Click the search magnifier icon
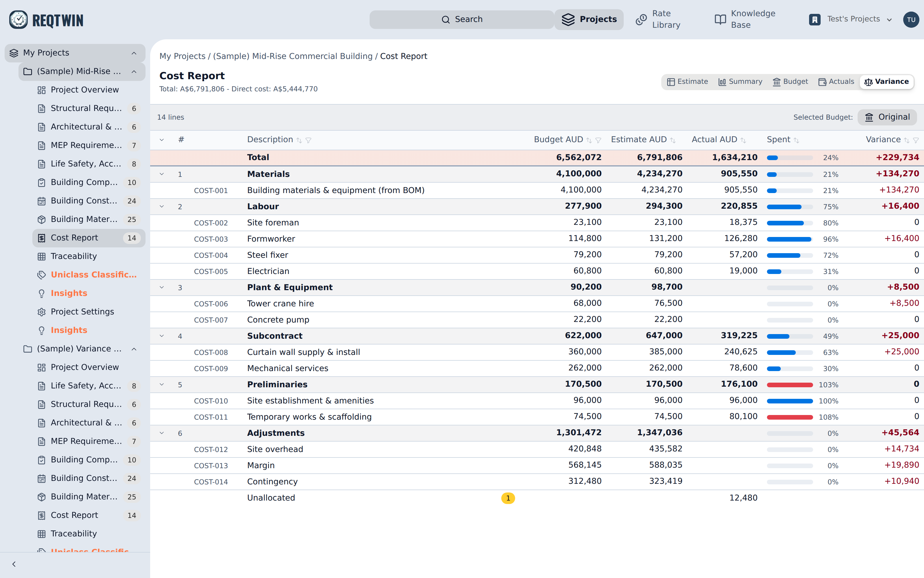Image resolution: width=924 pixels, height=578 pixels. (x=446, y=19)
